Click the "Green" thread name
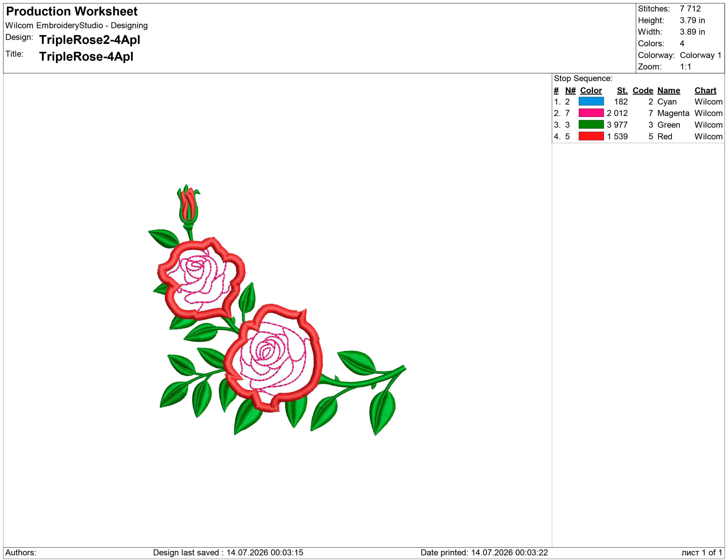The width and height of the screenshot is (728, 560). point(668,125)
